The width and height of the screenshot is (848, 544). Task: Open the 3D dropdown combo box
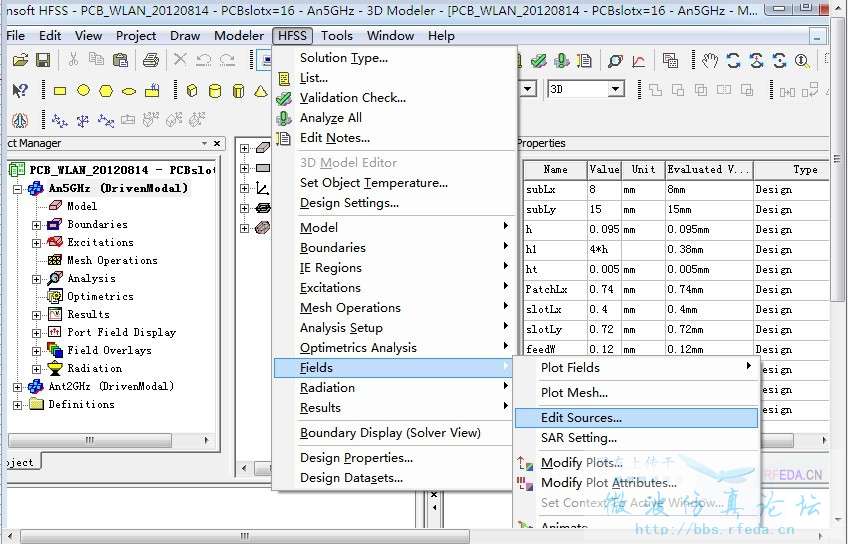tap(615, 89)
